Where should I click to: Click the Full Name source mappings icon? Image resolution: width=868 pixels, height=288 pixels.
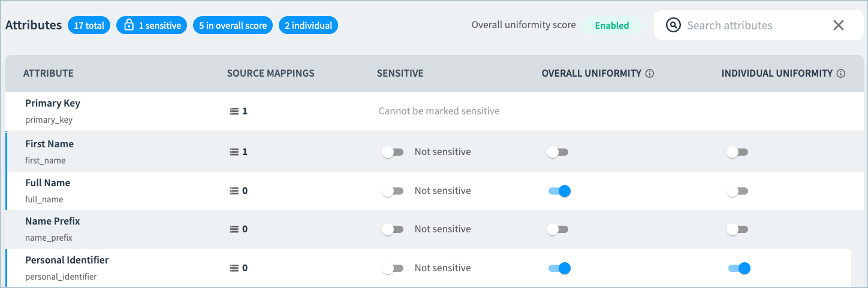point(234,191)
